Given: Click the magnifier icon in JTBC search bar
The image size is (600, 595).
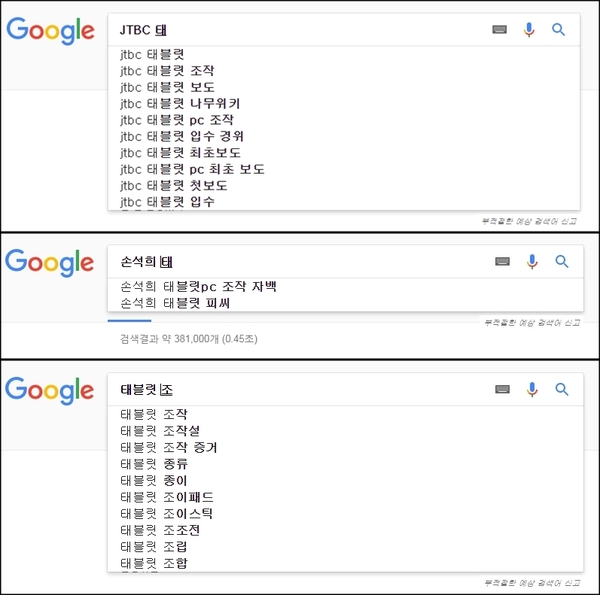Looking at the screenshot, I should coord(558,29).
